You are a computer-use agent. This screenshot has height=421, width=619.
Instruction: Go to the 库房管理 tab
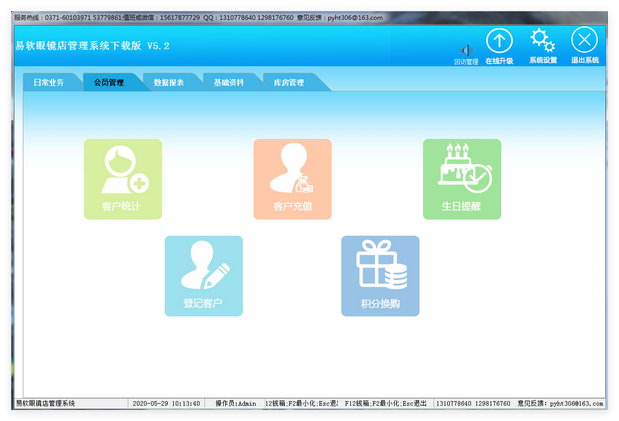pos(288,83)
